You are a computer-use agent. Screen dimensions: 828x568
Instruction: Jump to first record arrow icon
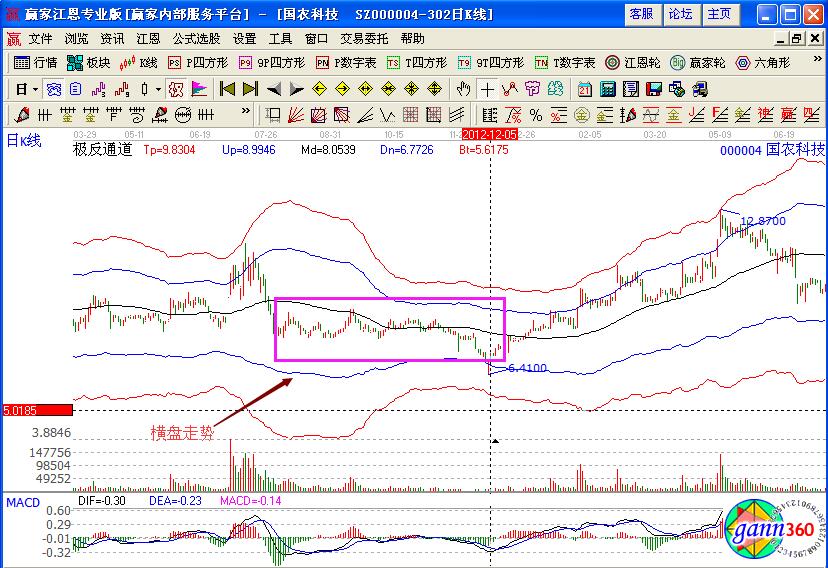click(226, 88)
